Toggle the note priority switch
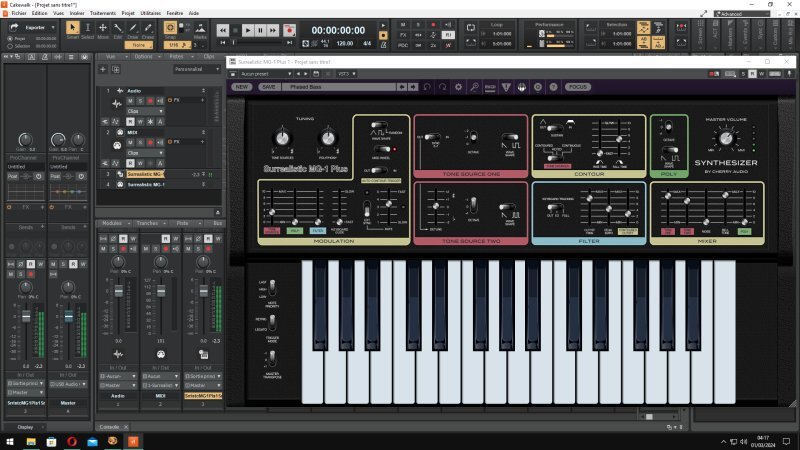 tap(272, 288)
